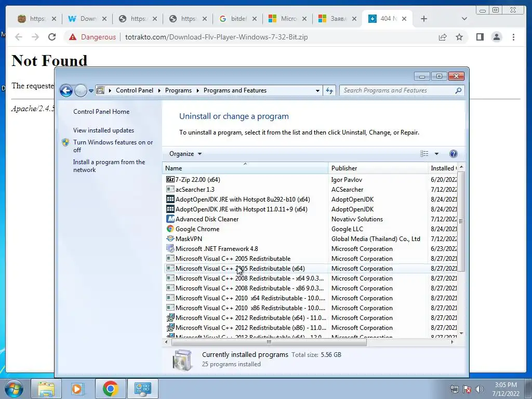Select AdoptOpenJDK JRE with Hotspot 11.0.11+9 row
The width and height of the screenshot is (532, 399).
click(311, 209)
